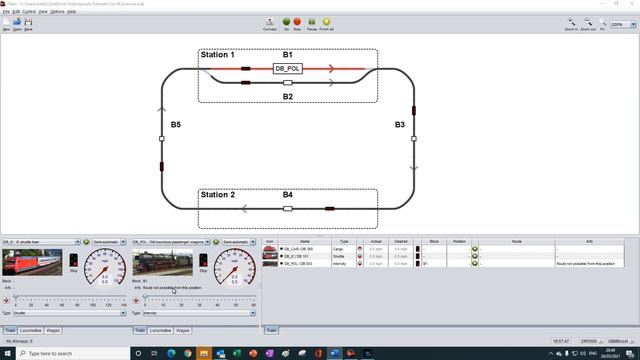
Task: Click the Windows Start button
Action: [x=8, y=353]
